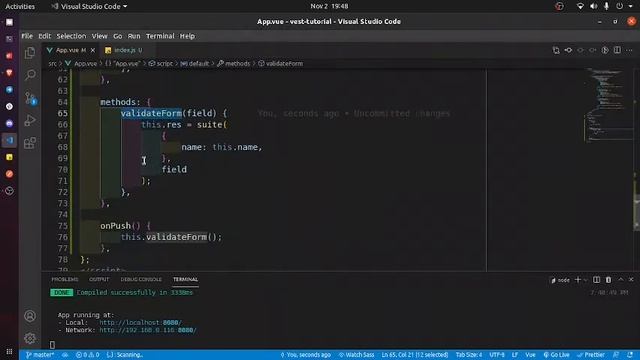Open the Manage gear icon

(30, 338)
